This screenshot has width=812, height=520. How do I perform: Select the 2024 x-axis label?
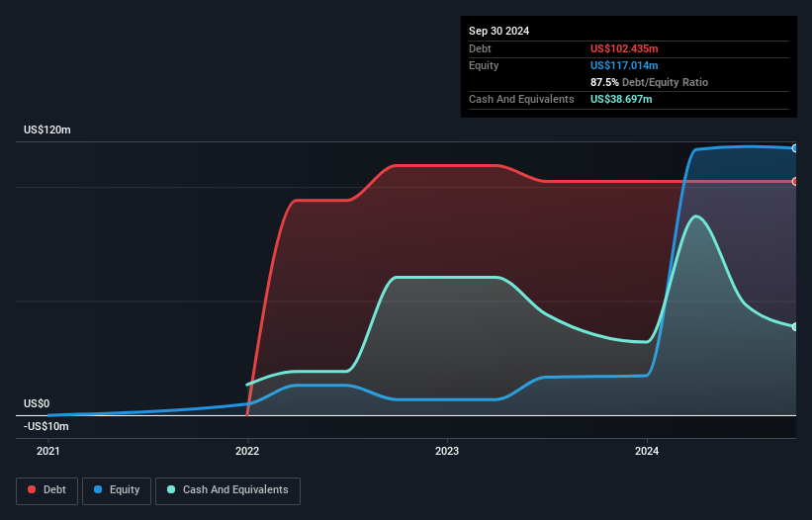click(647, 451)
